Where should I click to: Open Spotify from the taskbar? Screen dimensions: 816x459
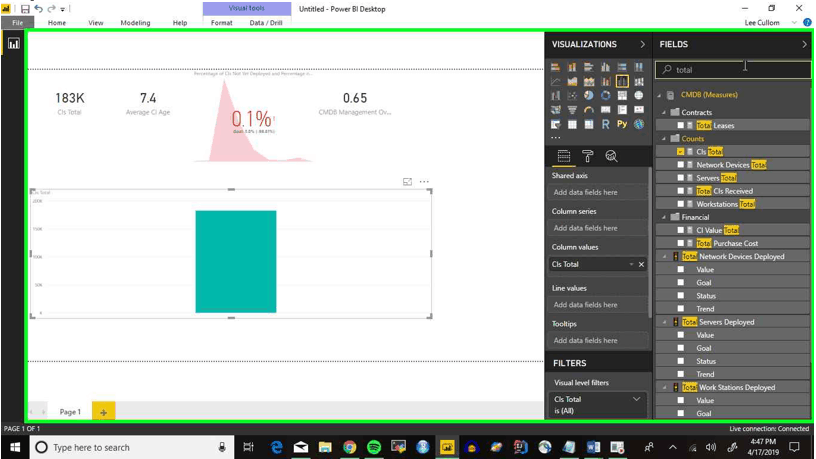coord(374,447)
